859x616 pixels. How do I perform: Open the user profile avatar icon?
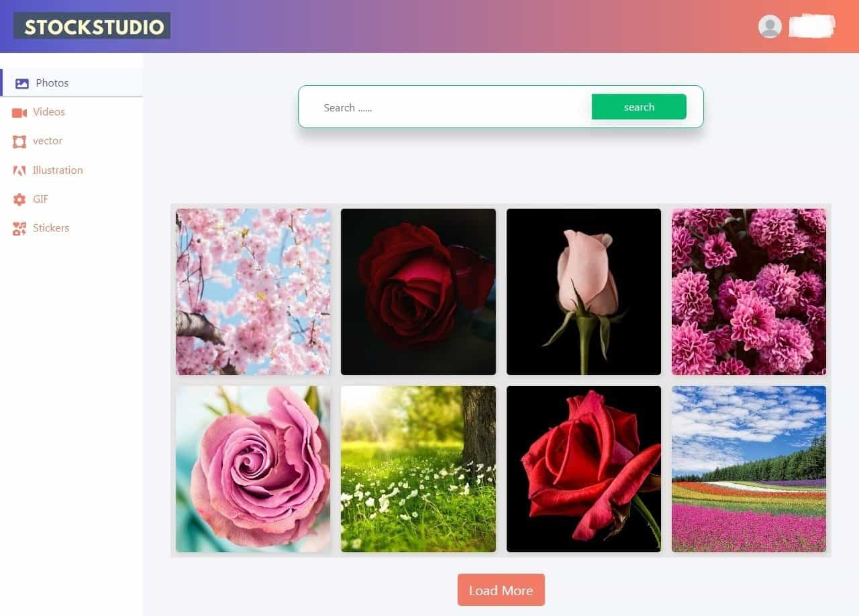pos(770,26)
